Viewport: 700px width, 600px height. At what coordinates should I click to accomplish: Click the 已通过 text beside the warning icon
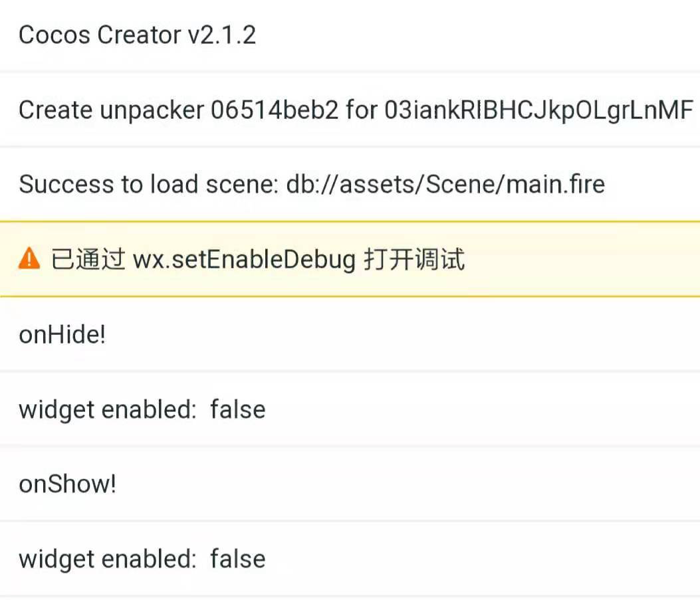[88, 259]
